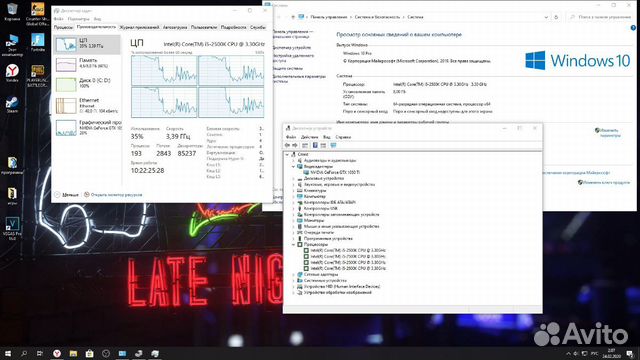Select the Yandex browser desktop icon
This screenshot has height=360, width=640.
pyautogui.click(x=12, y=73)
